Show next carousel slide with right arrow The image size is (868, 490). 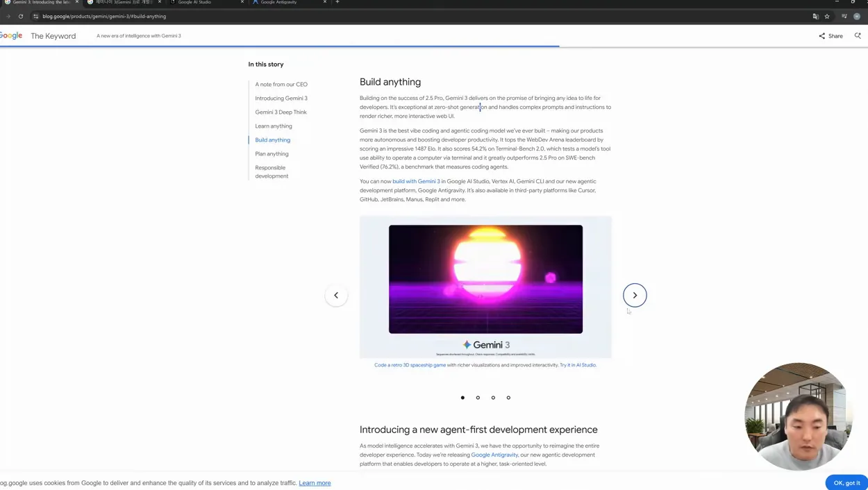tap(635, 295)
